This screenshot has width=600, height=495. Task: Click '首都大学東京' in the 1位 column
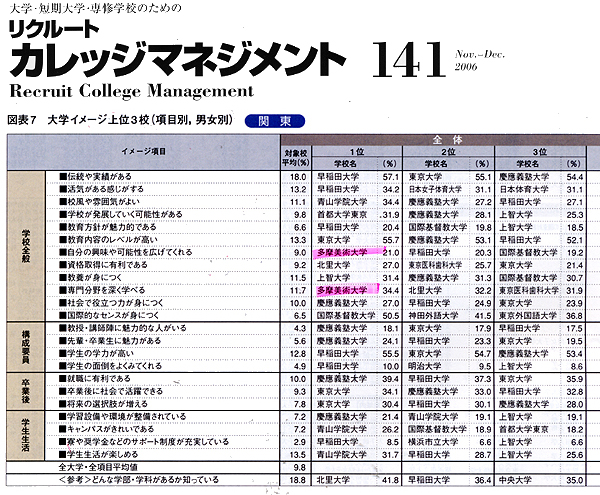pyautogui.click(x=342, y=215)
